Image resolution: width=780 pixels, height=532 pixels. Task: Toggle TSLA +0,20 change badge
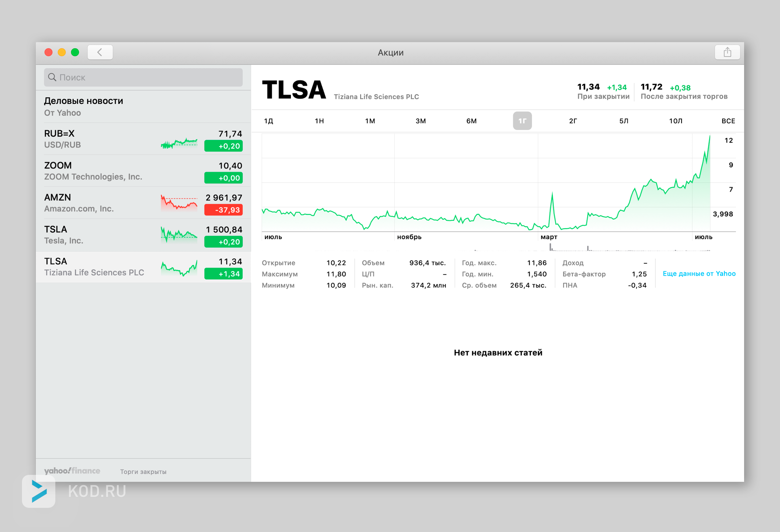(223, 242)
